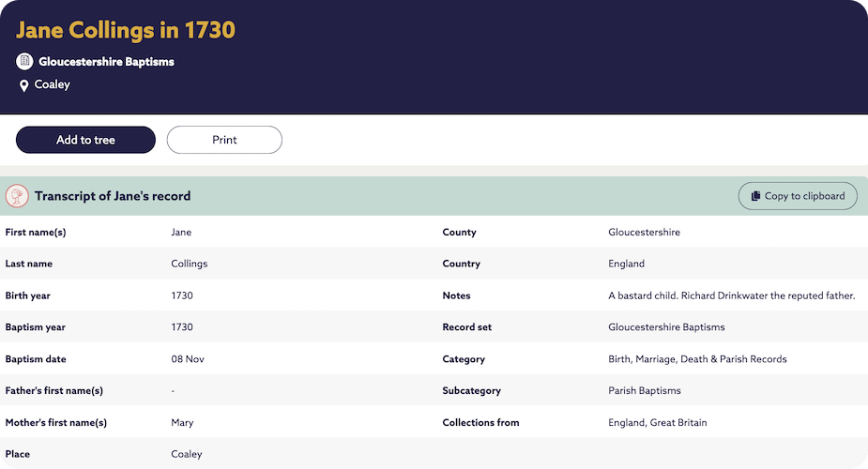Open Gloucestershire Baptisms record set link in header
Viewport: 868px width, 469px height.
106,62
